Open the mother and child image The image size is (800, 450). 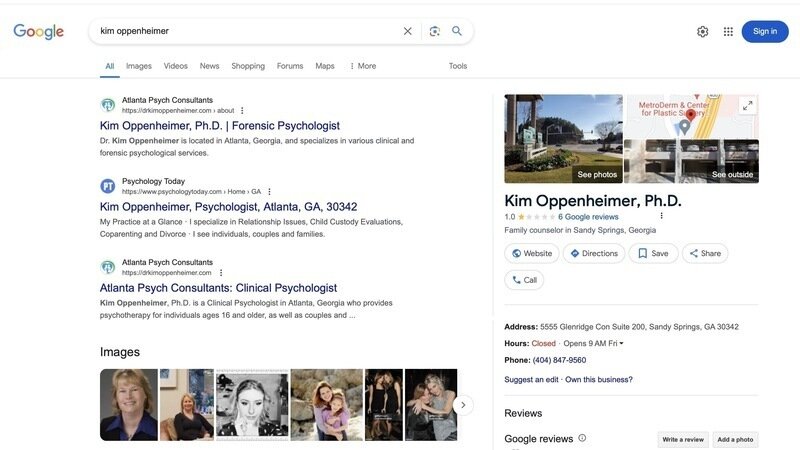coord(327,405)
